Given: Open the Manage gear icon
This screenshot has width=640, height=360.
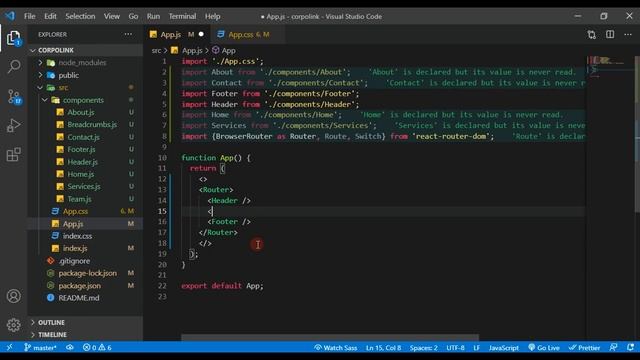Looking at the screenshot, I should coord(13,325).
